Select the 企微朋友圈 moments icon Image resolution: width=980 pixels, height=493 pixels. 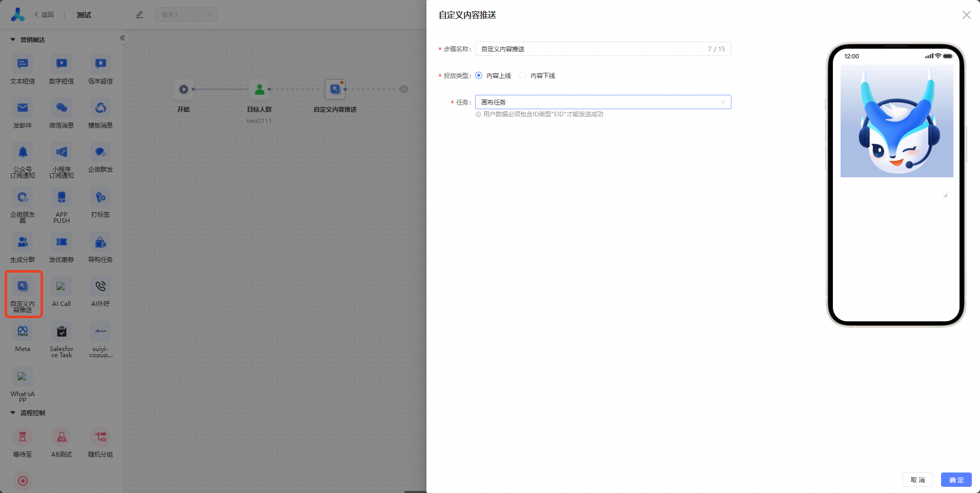pos(23,197)
